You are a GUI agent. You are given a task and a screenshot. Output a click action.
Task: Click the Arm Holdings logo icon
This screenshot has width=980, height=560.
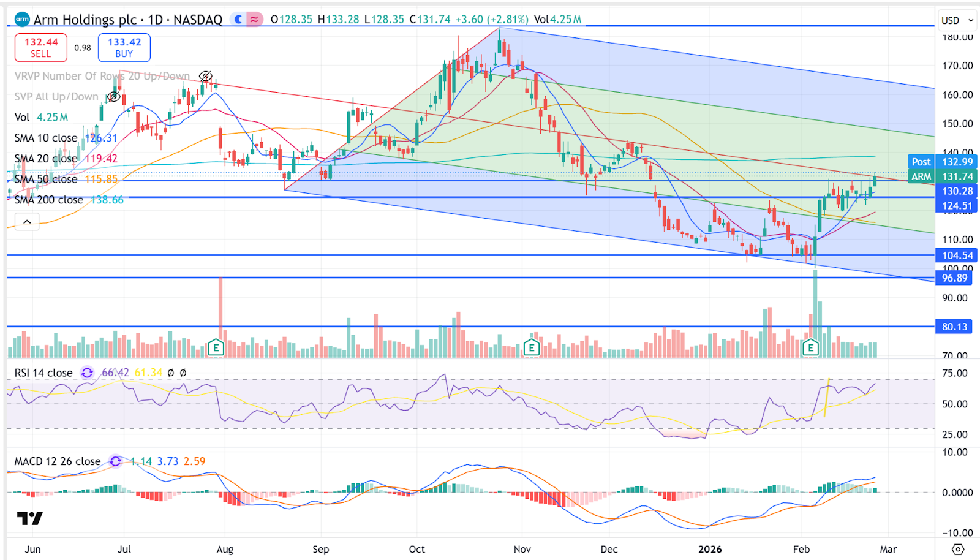coord(22,19)
